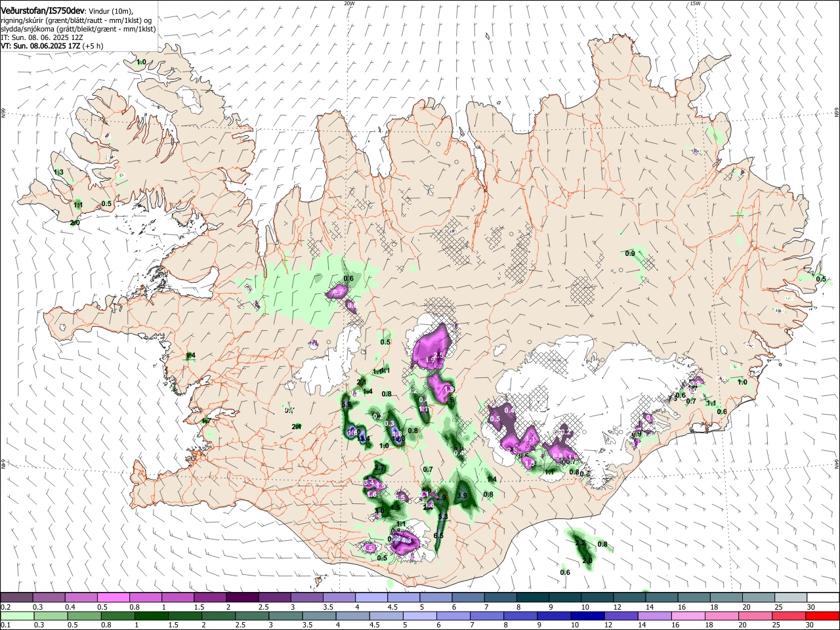Select the darkest purple 2–2.5 snow legend swatch
The height and width of the screenshot is (630, 840).
[243, 598]
